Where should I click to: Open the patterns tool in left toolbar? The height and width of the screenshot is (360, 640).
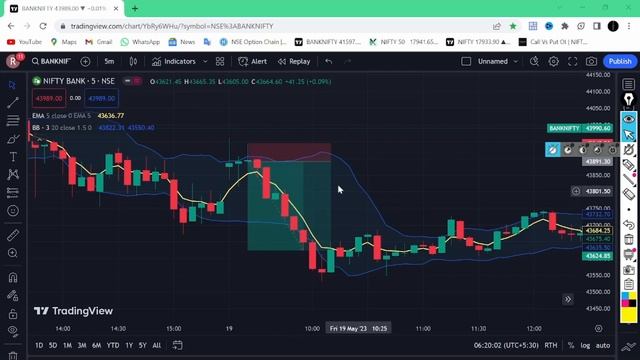coord(13,175)
